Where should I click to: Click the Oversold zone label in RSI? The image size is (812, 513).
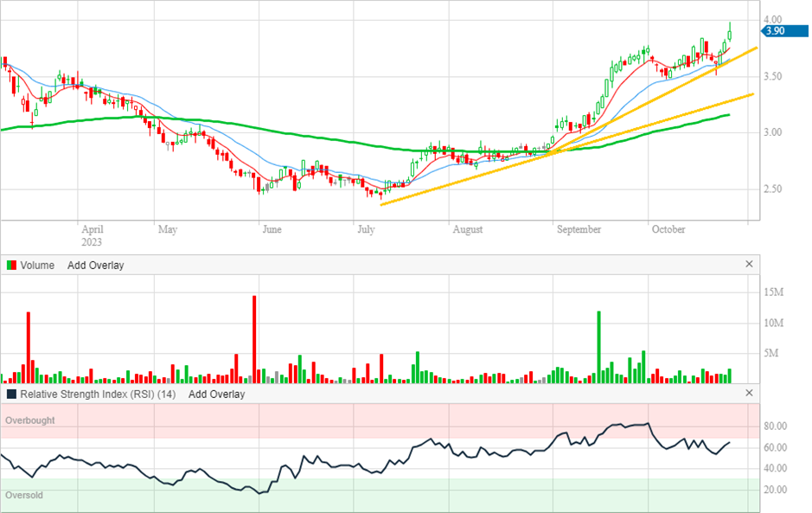(x=24, y=496)
